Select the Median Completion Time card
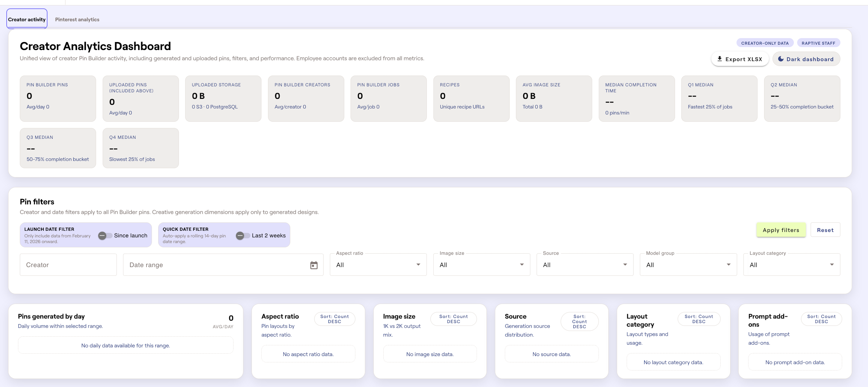The height and width of the screenshot is (387, 868). tap(637, 99)
